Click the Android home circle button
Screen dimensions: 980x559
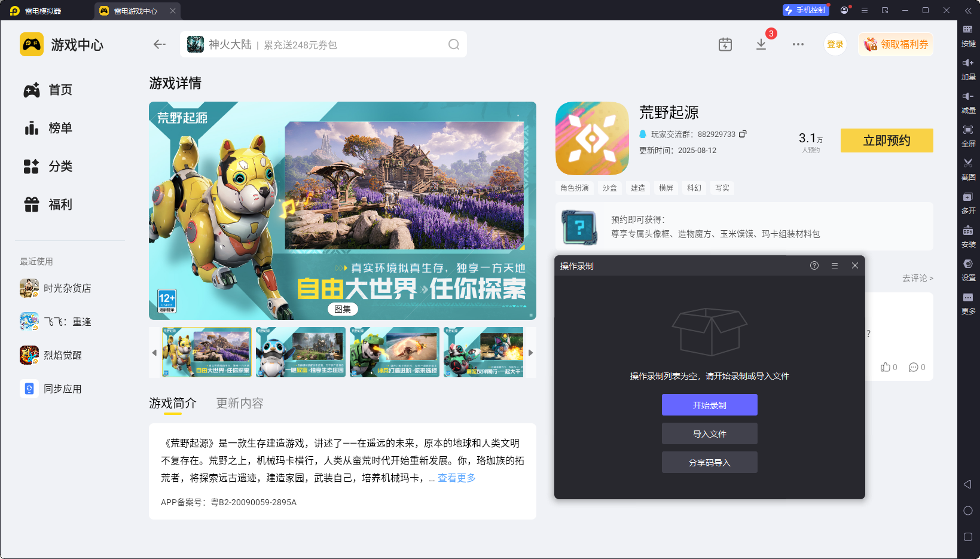pyautogui.click(x=968, y=511)
